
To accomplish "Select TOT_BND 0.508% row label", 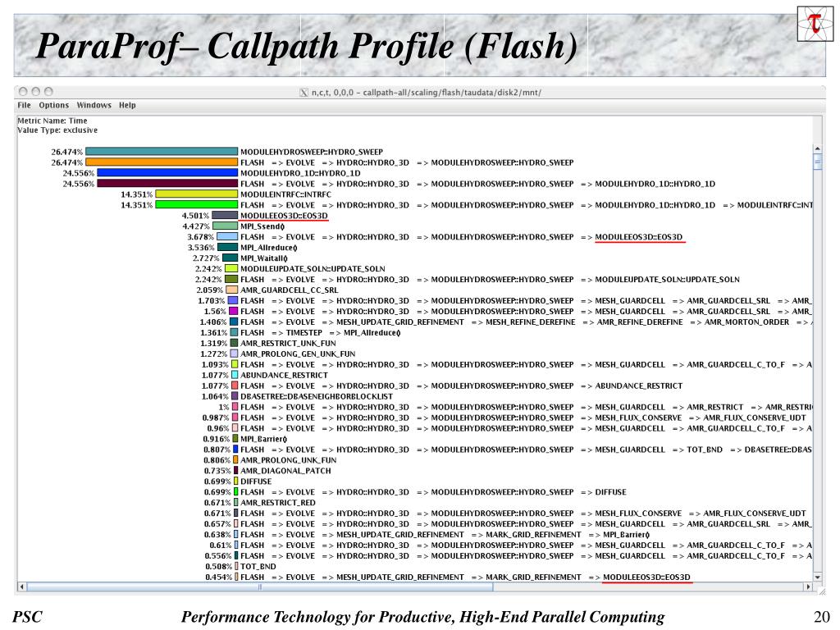I will pyautogui.click(x=258, y=566).
